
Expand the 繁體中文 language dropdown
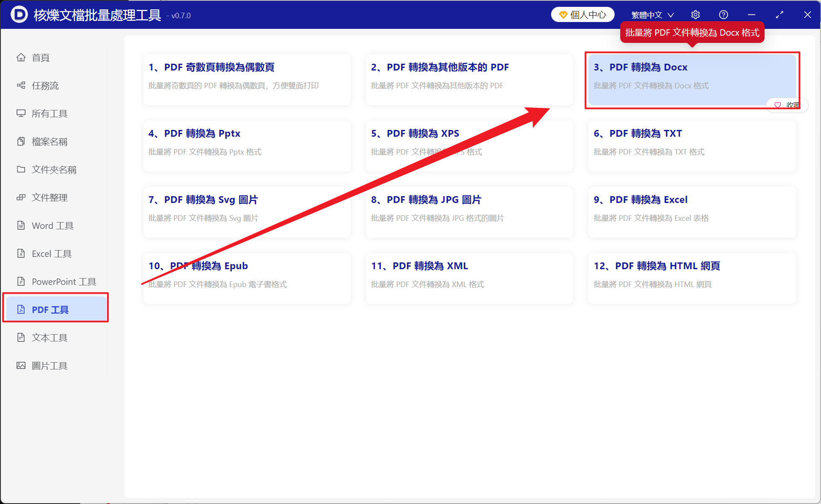click(652, 15)
